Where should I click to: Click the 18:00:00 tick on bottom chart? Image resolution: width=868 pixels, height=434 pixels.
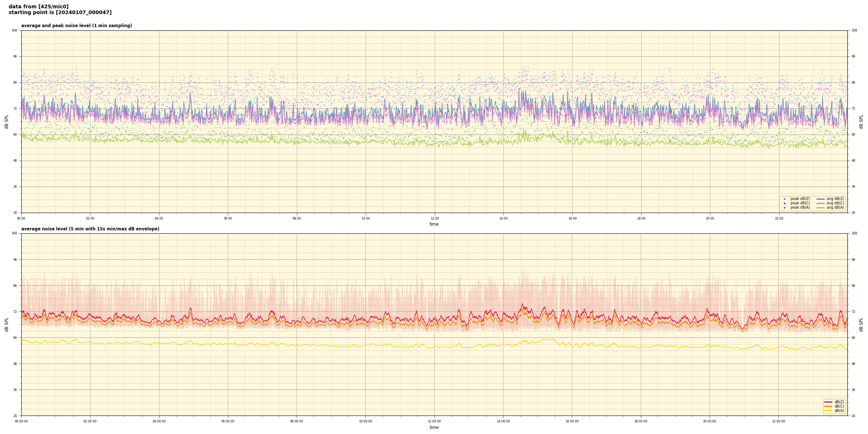click(x=641, y=421)
